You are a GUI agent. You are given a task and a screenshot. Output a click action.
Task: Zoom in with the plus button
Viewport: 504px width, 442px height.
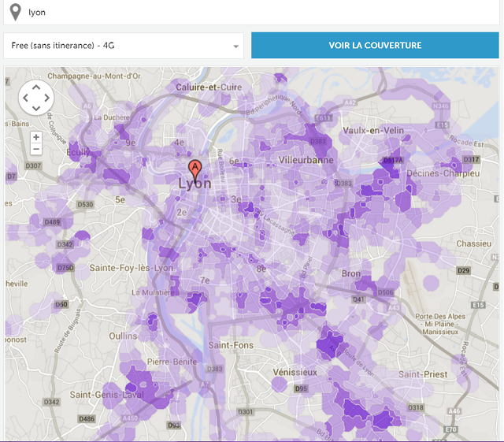(35, 137)
